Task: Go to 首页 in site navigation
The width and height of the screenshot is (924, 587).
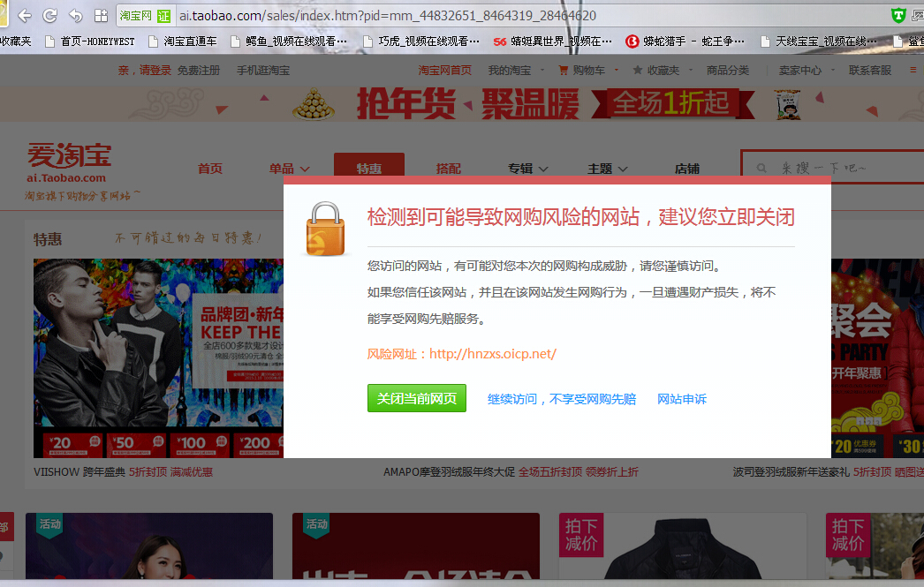Action: pos(209,169)
